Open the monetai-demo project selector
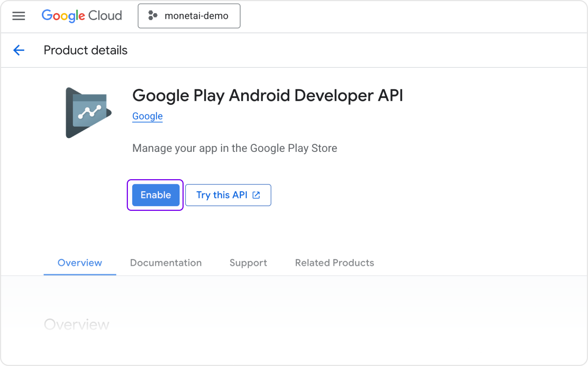Viewport: 588px width, 366px height. pyautogui.click(x=189, y=16)
